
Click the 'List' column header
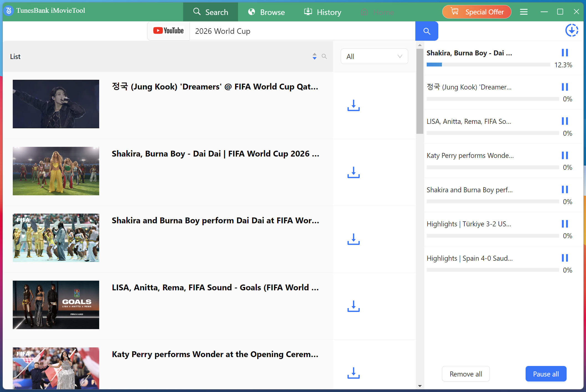pos(15,57)
